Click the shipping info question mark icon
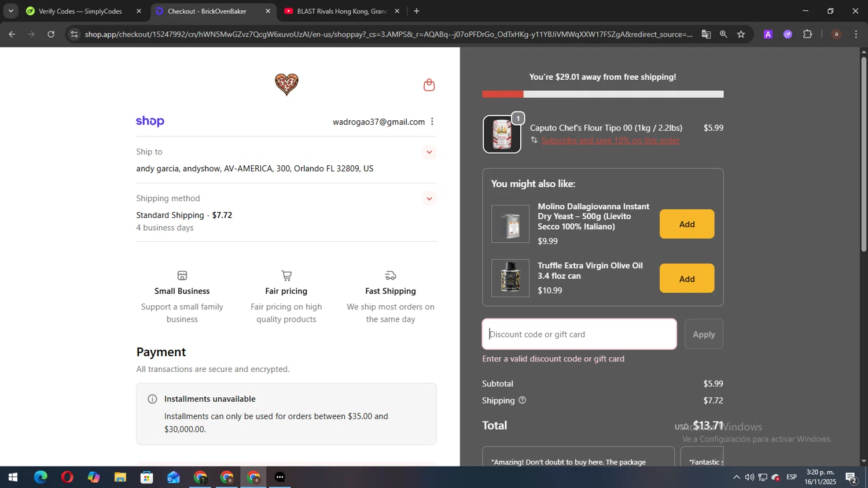The width and height of the screenshot is (868, 488). [522, 400]
